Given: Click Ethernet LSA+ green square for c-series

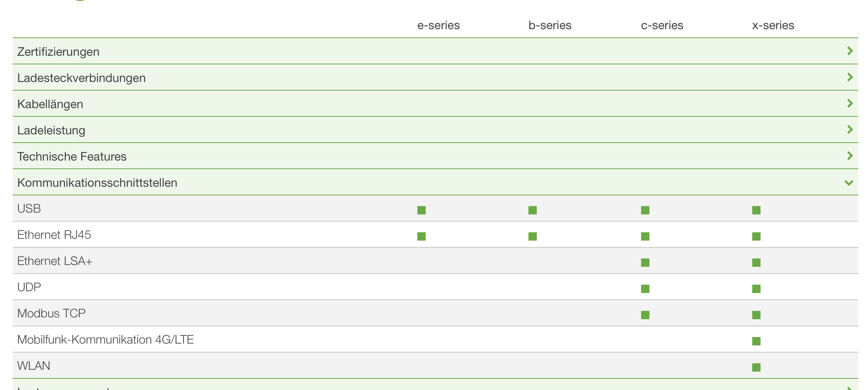Looking at the screenshot, I should point(645,262).
